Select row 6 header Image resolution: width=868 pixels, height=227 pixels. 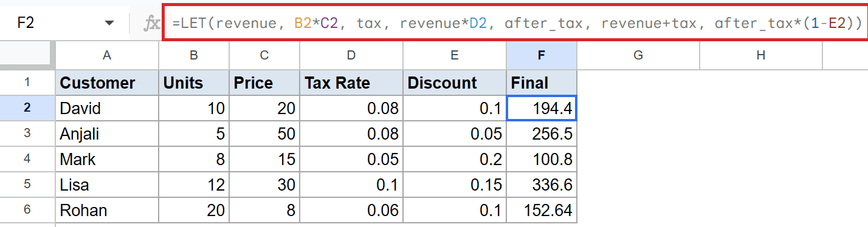(x=27, y=210)
